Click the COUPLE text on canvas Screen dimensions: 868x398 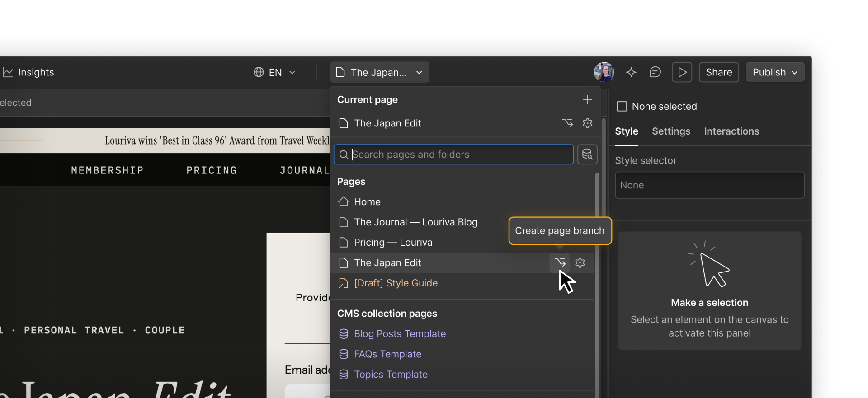point(165,330)
